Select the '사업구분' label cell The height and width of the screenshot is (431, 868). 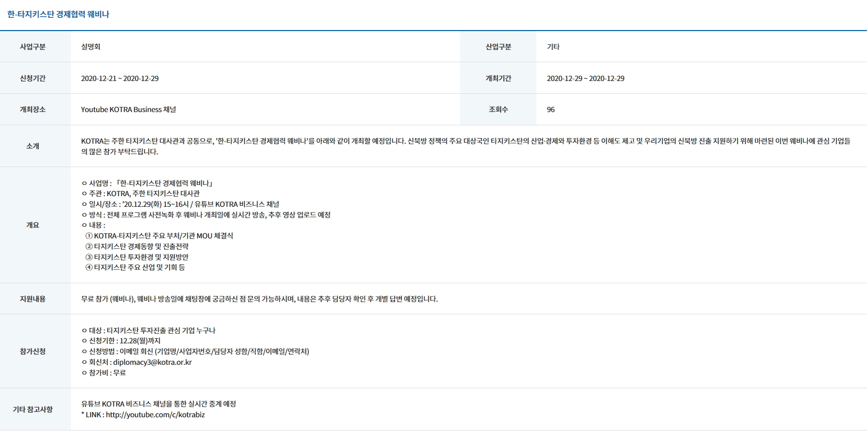(35, 47)
